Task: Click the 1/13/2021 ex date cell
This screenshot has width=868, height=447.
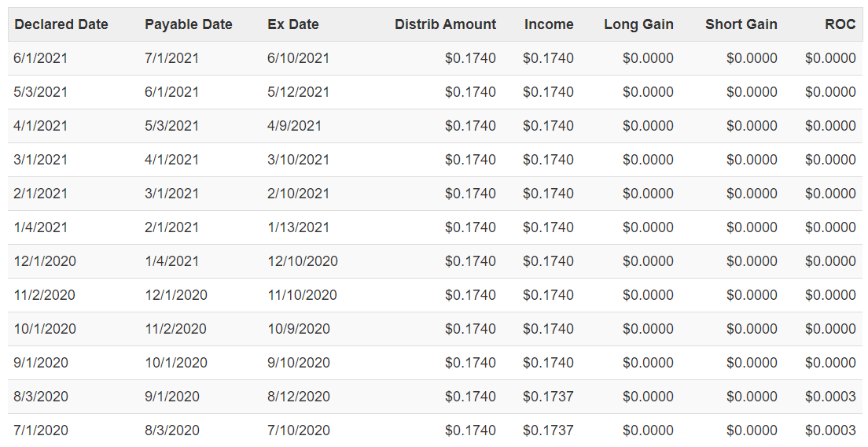Action: (x=298, y=227)
